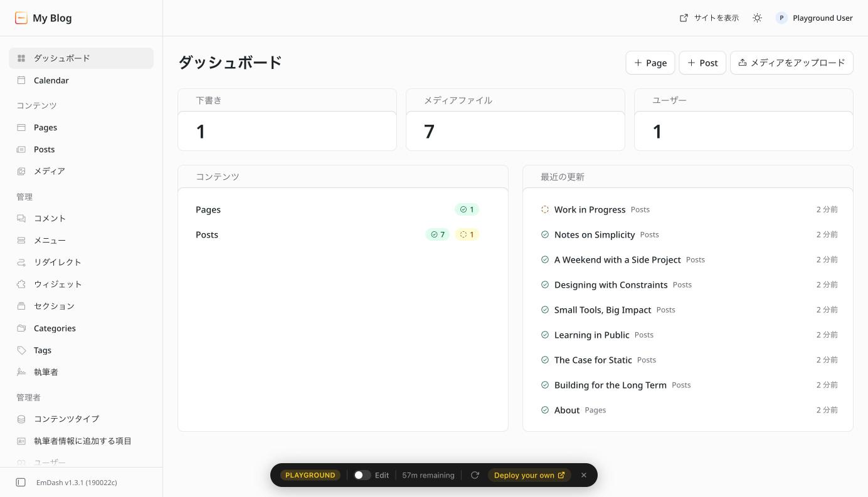The height and width of the screenshot is (497, 868).
Task: Click the メニュー sidebar icon
Action: [x=21, y=240]
